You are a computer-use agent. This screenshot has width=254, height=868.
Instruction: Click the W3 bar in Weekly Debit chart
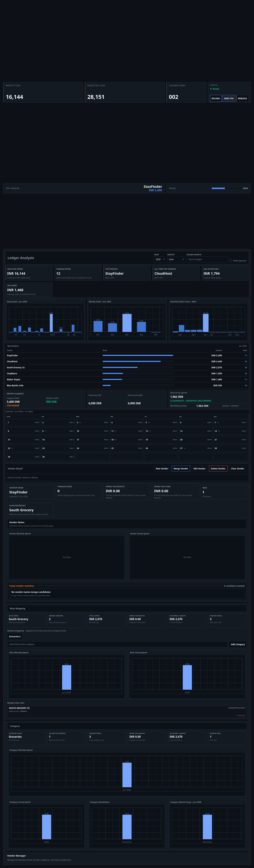click(127, 323)
